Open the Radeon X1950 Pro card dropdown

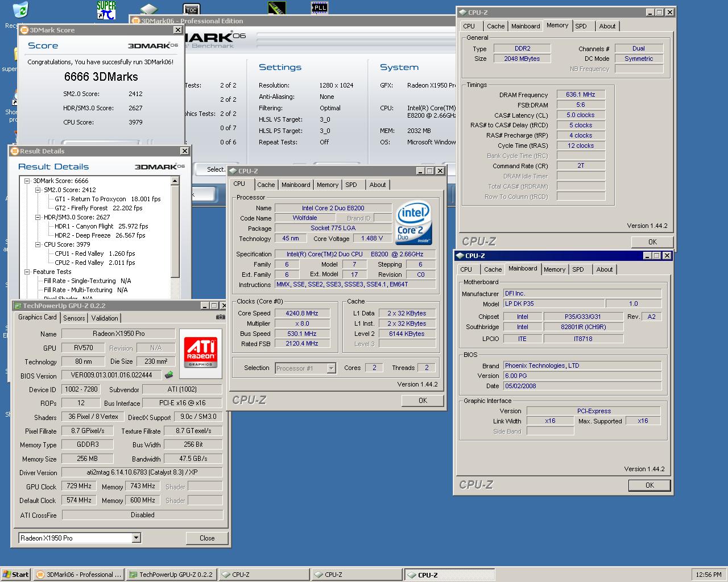pyautogui.click(x=136, y=538)
